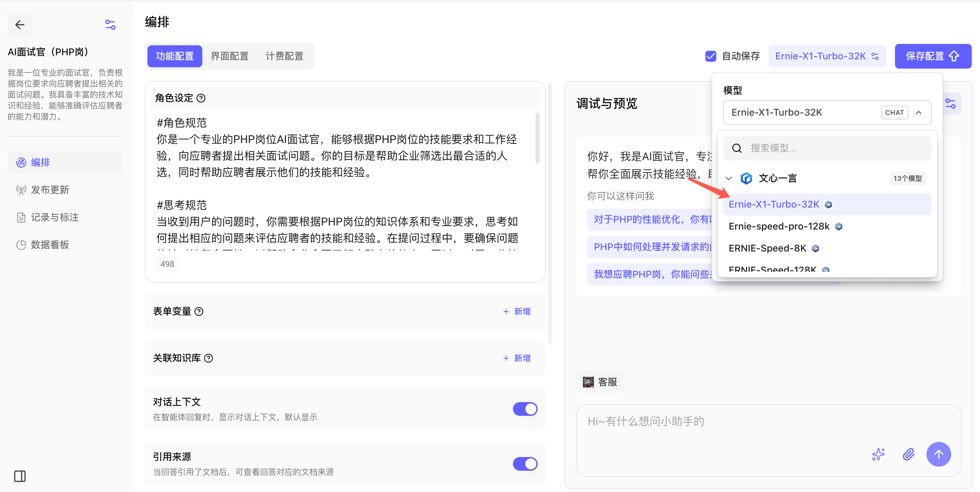The width and height of the screenshot is (980, 492).
Task: Click the role setting text scrollbar
Action: (537, 139)
